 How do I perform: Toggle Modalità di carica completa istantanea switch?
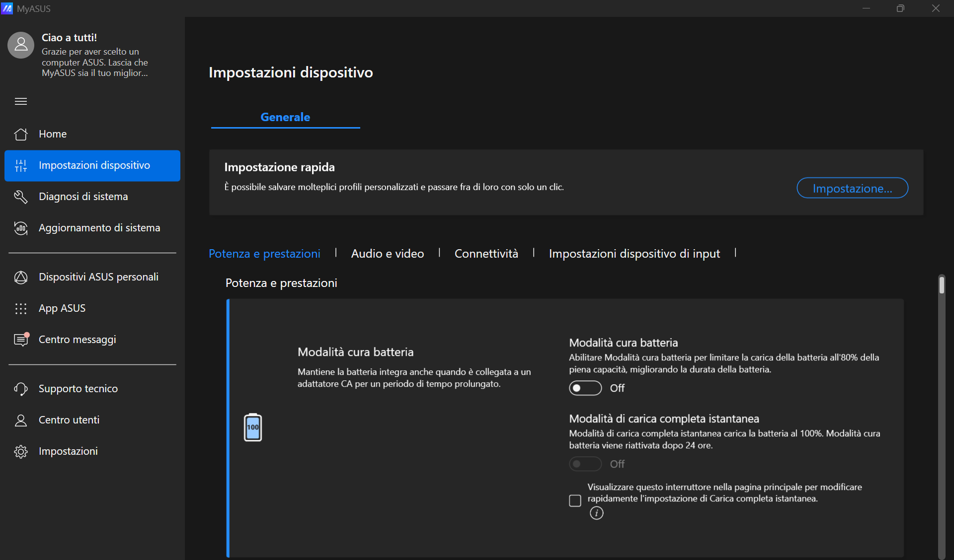585,464
